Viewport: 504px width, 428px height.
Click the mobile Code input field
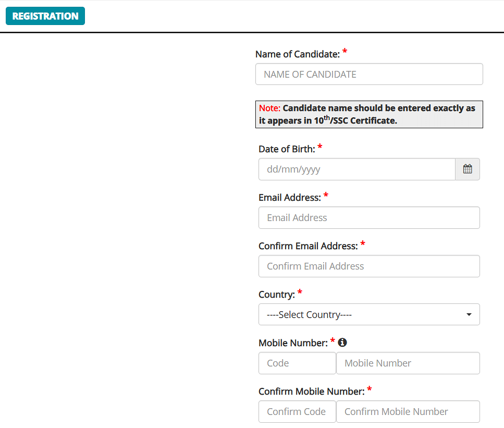297,363
